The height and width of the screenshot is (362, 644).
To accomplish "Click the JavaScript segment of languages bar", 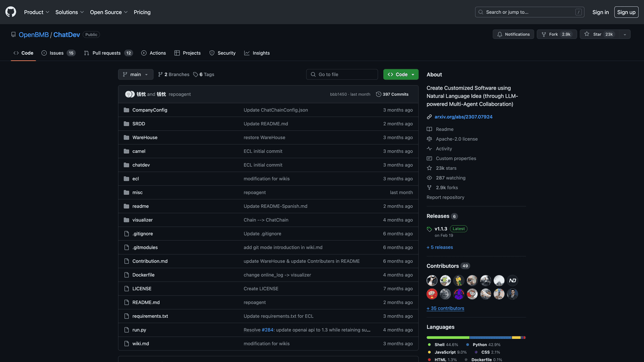I will click(517, 337).
